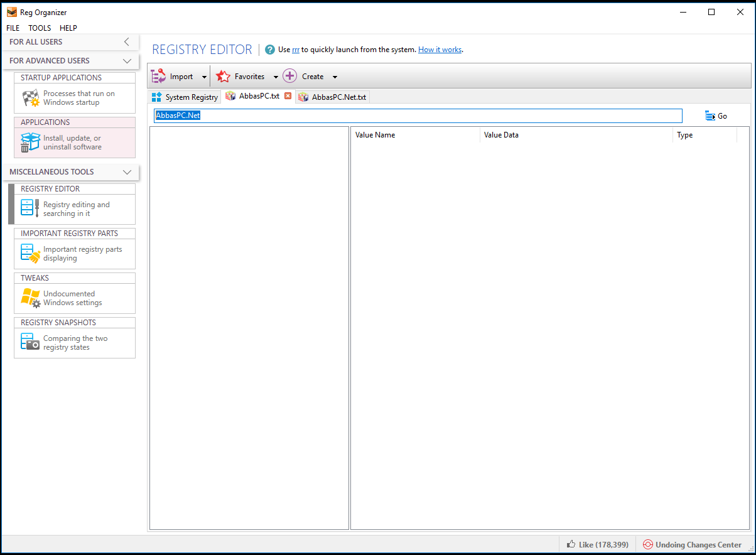Maximize the Reg Organizer window
This screenshot has width=756, height=555.
711,12
